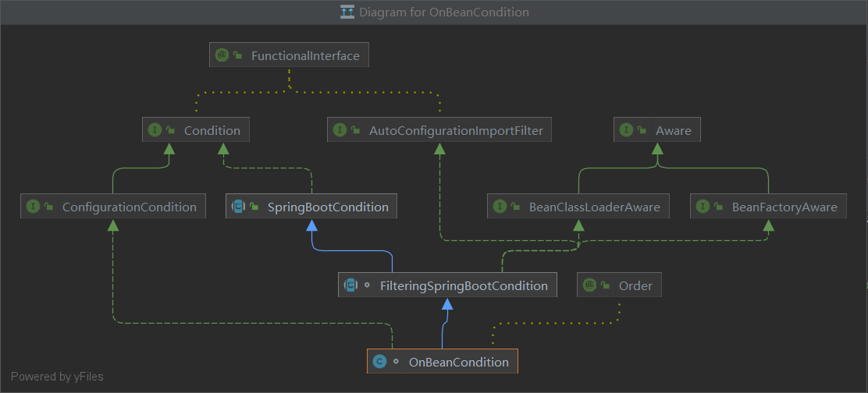
Task: Select the Condition node label
Action: click(x=212, y=131)
